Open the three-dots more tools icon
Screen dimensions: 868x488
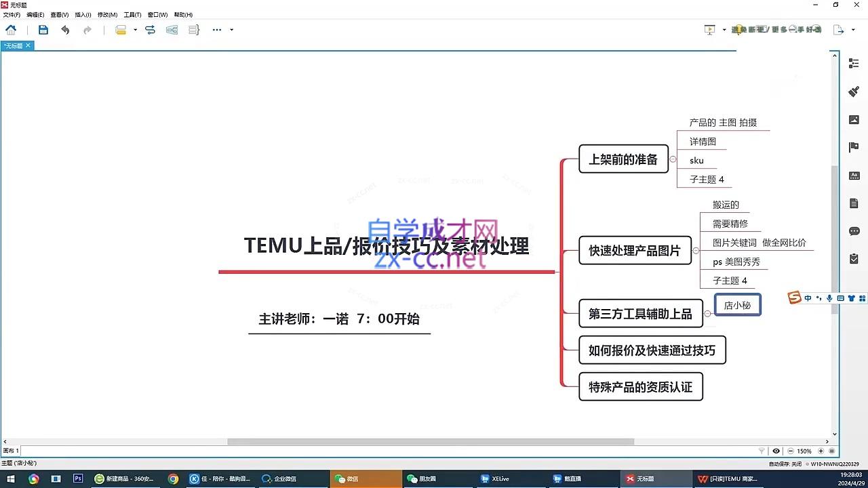pyautogui.click(x=217, y=30)
